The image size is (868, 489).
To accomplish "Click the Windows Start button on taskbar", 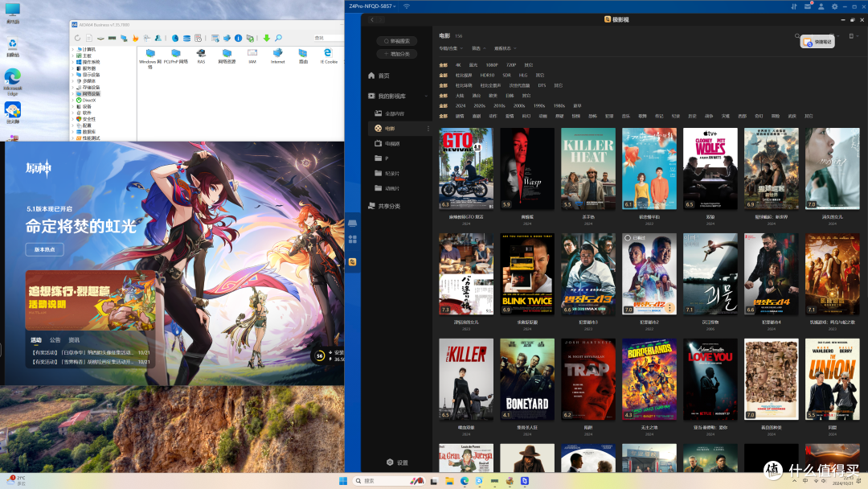I will [343, 481].
